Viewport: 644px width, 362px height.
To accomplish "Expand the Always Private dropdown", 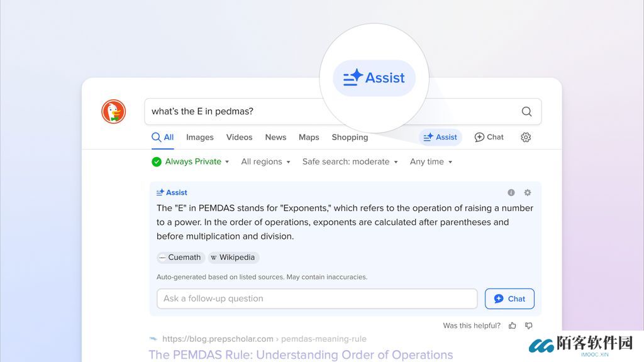I will tap(191, 162).
